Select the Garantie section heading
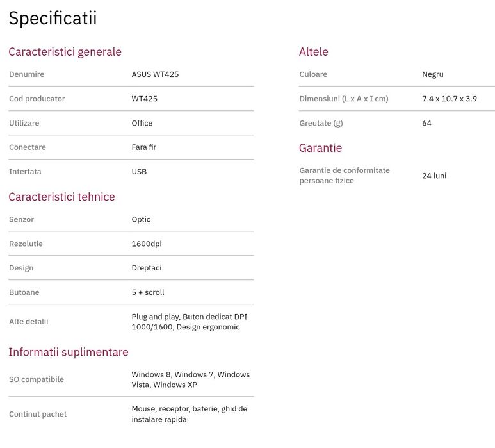The height and width of the screenshot is (448, 495). [320, 148]
